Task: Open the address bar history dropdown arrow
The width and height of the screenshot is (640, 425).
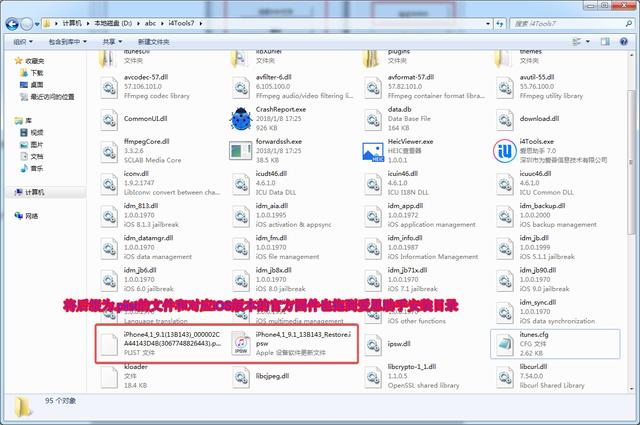Action: coord(488,24)
